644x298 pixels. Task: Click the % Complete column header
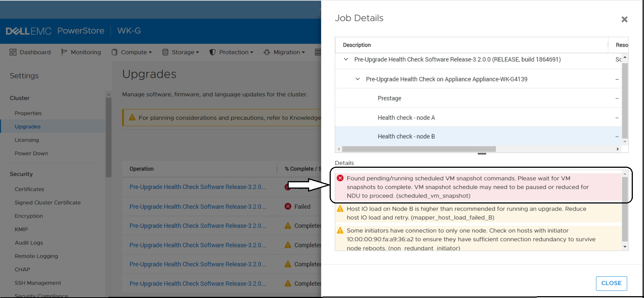point(303,169)
